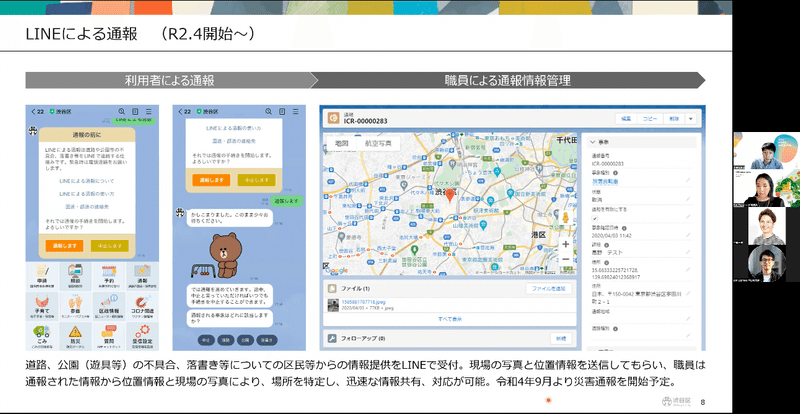Select the 公園 quick reply chip
Image resolution: width=800 pixels, height=414 pixels.
[245, 339]
